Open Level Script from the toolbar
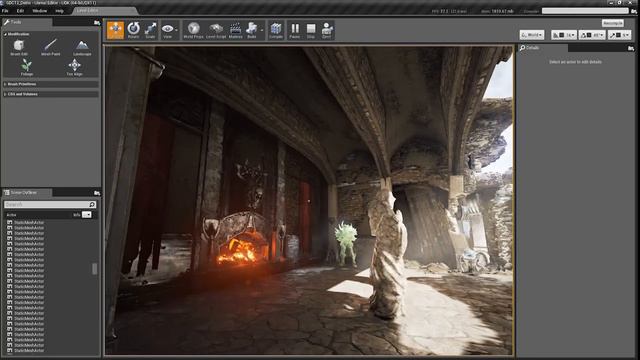Image resolution: width=640 pixels, height=360 pixels. 216,30
